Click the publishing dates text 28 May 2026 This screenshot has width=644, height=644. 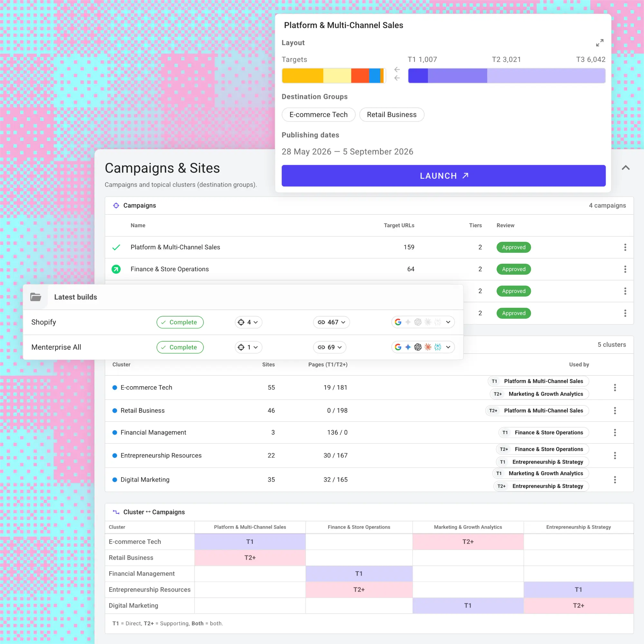pos(306,152)
